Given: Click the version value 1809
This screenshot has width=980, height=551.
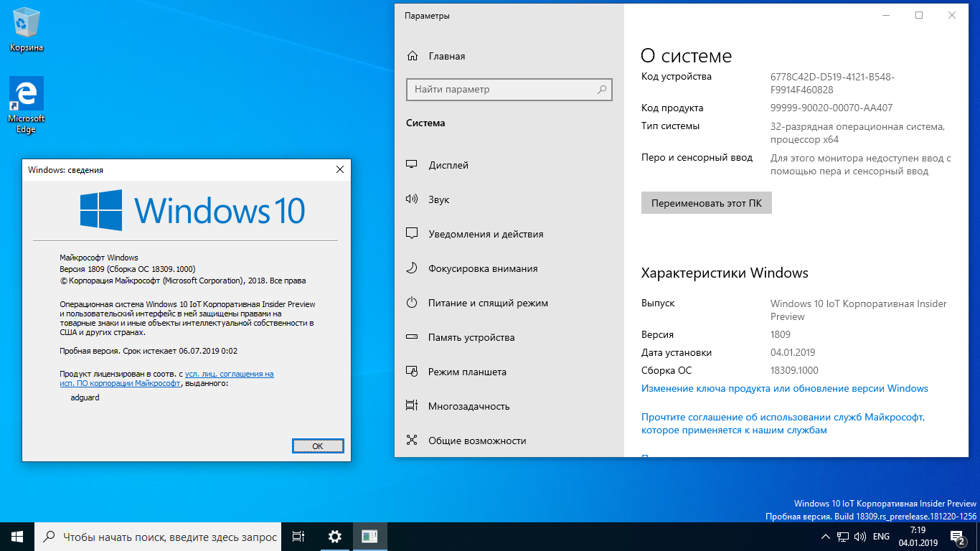Looking at the screenshot, I should coord(781,334).
